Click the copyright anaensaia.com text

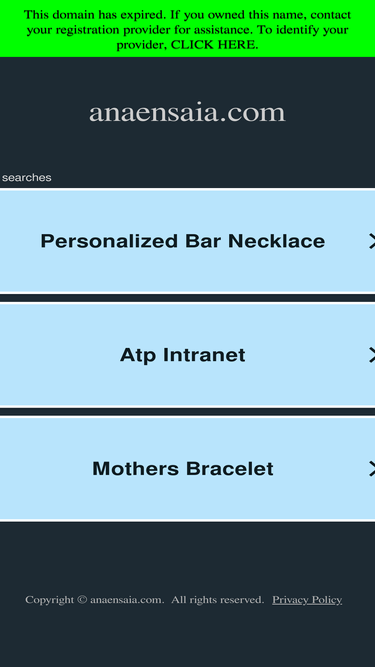tap(94, 600)
